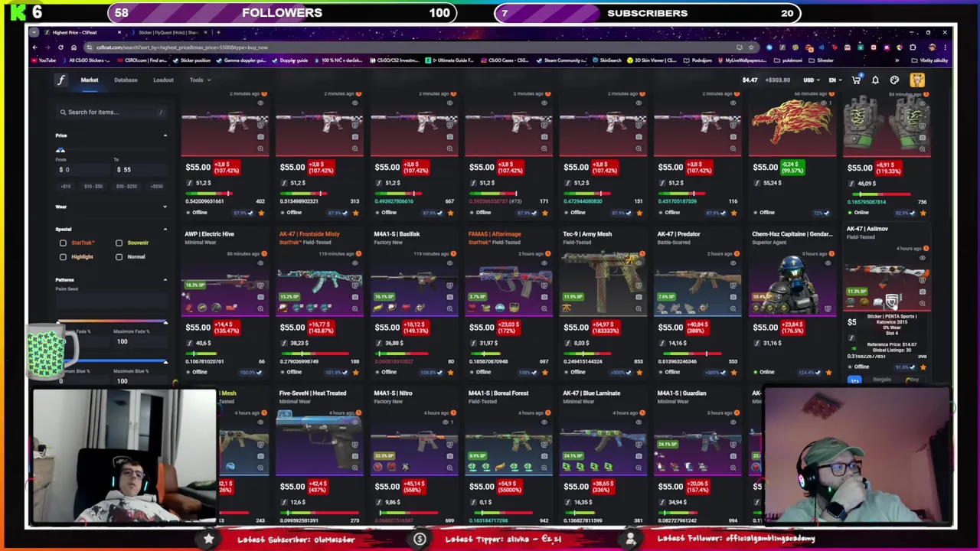Collapse the Price filter section

(x=165, y=135)
